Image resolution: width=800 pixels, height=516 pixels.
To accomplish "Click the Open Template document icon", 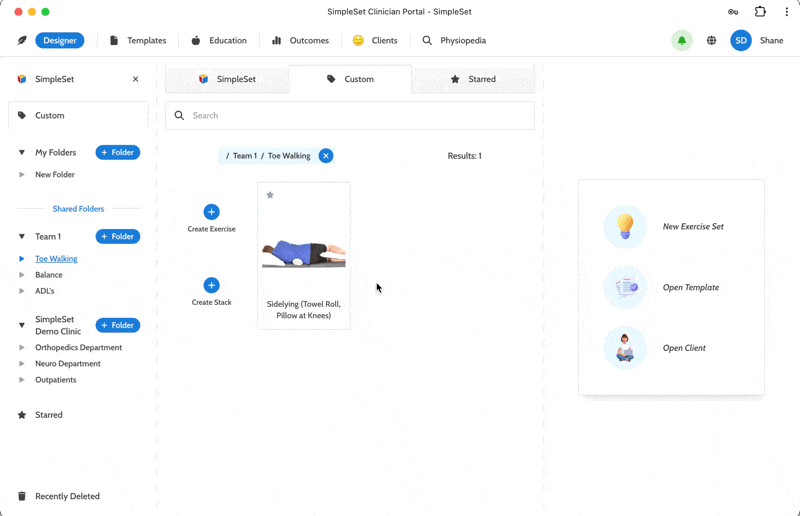I will click(625, 287).
